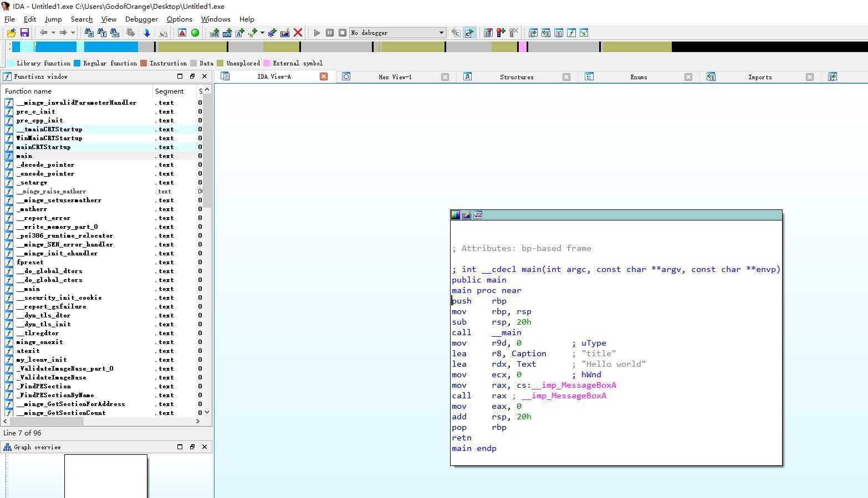Switch to the Enums tab

(x=639, y=77)
